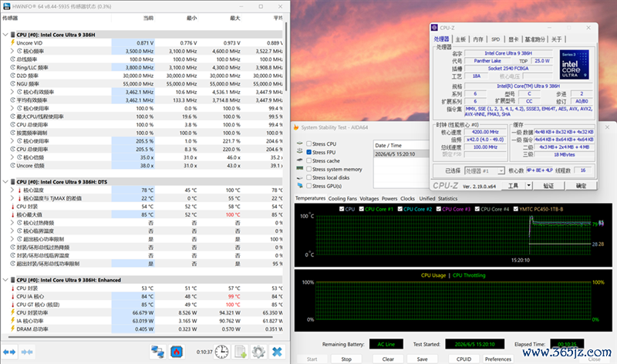The image size is (617, 364).
Task: Click memory stick icon beside Stress system memory
Action: coord(300,169)
